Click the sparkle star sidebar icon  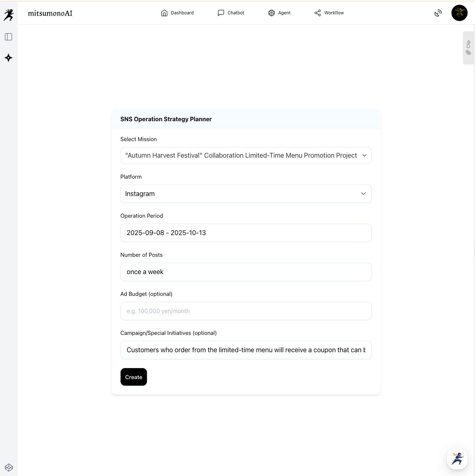tap(8, 58)
